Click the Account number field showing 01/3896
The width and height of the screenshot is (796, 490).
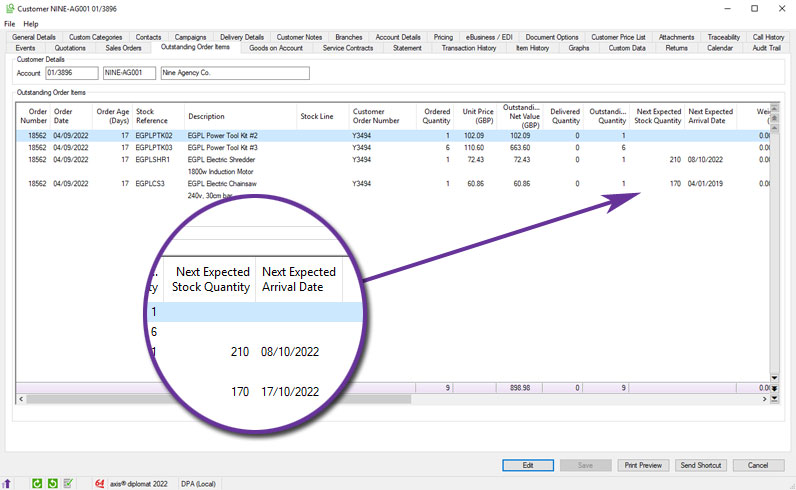tap(72, 73)
